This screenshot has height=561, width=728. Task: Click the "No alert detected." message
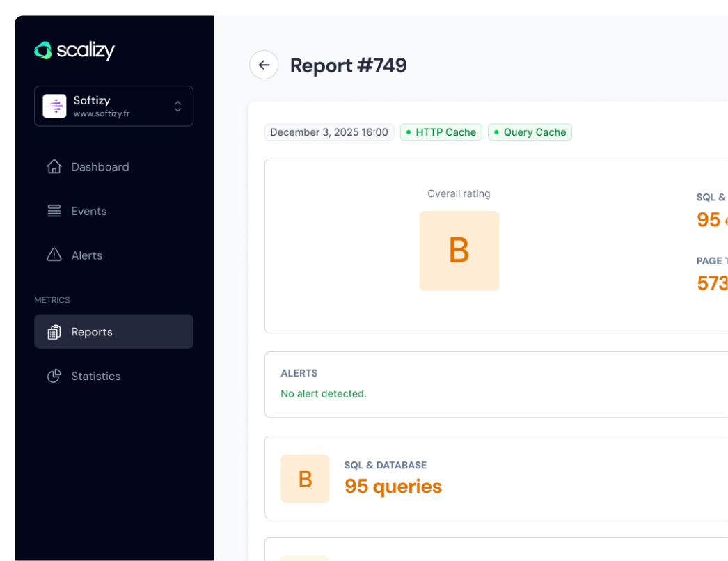pyautogui.click(x=323, y=394)
